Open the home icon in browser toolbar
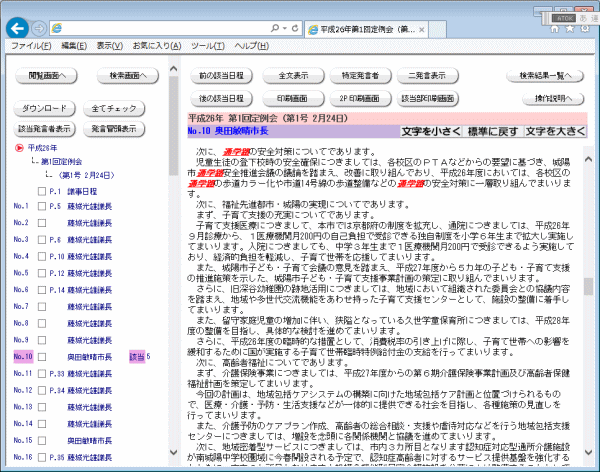 point(554,29)
